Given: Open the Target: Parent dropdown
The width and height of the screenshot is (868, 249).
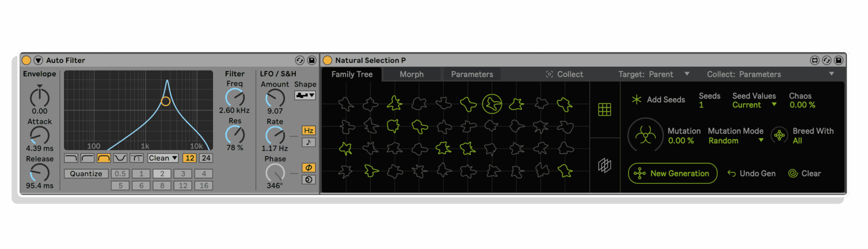Looking at the screenshot, I should (x=654, y=74).
